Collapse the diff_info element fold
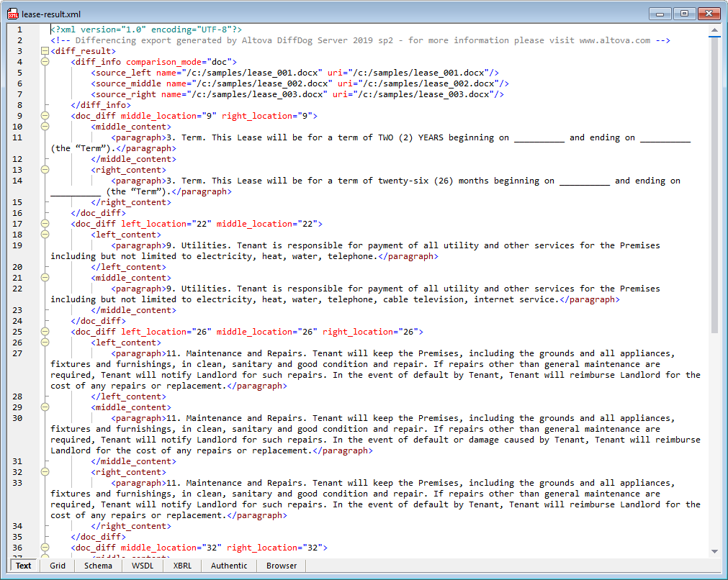Screen dimensions: 728x580 [x=45, y=61]
